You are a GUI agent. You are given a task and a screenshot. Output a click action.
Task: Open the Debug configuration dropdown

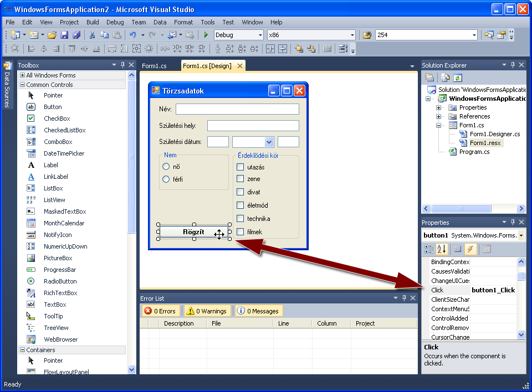click(x=260, y=35)
